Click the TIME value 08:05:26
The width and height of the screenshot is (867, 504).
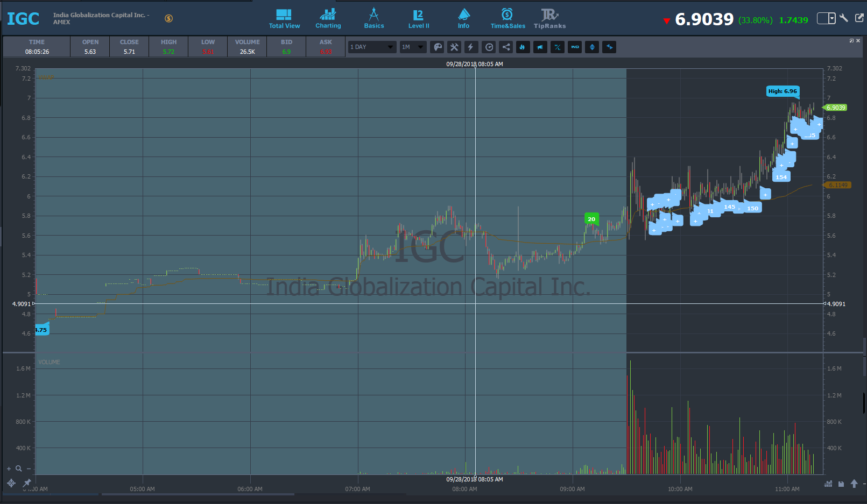pyautogui.click(x=37, y=52)
